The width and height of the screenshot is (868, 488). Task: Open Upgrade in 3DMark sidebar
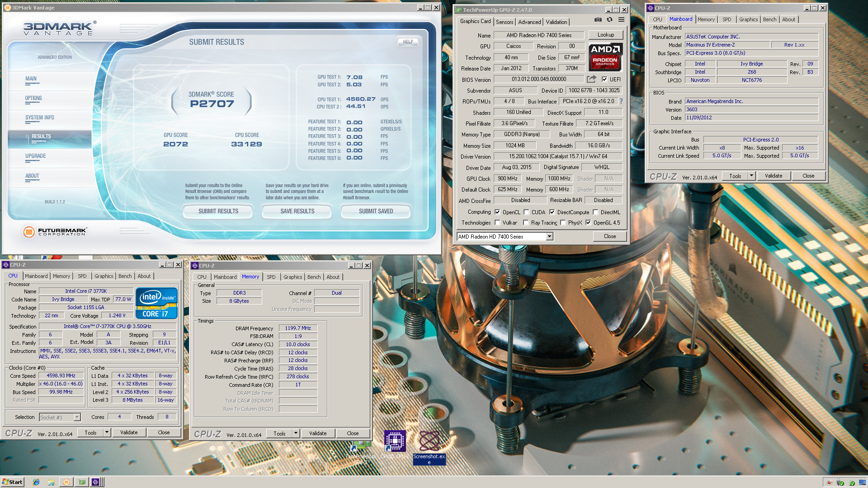pos(35,156)
